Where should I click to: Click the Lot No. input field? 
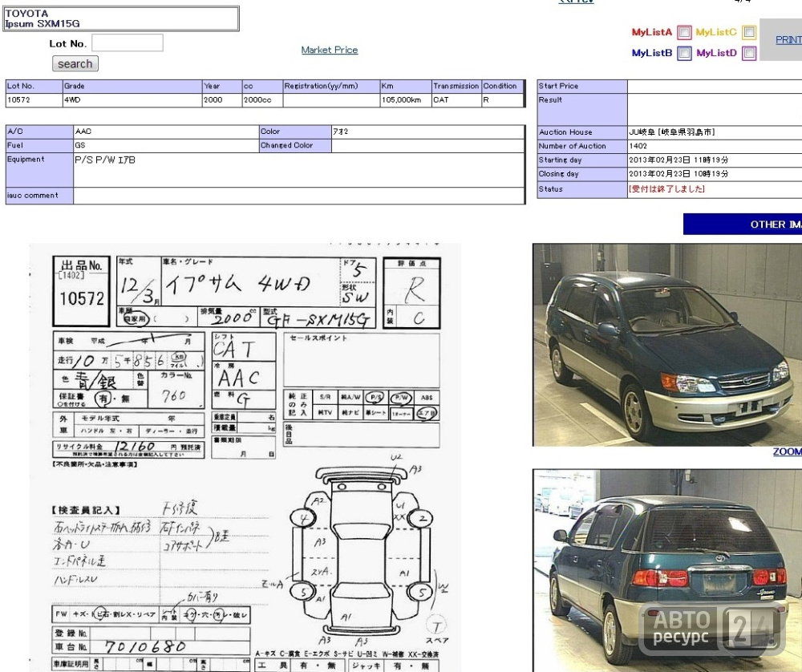[128, 43]
